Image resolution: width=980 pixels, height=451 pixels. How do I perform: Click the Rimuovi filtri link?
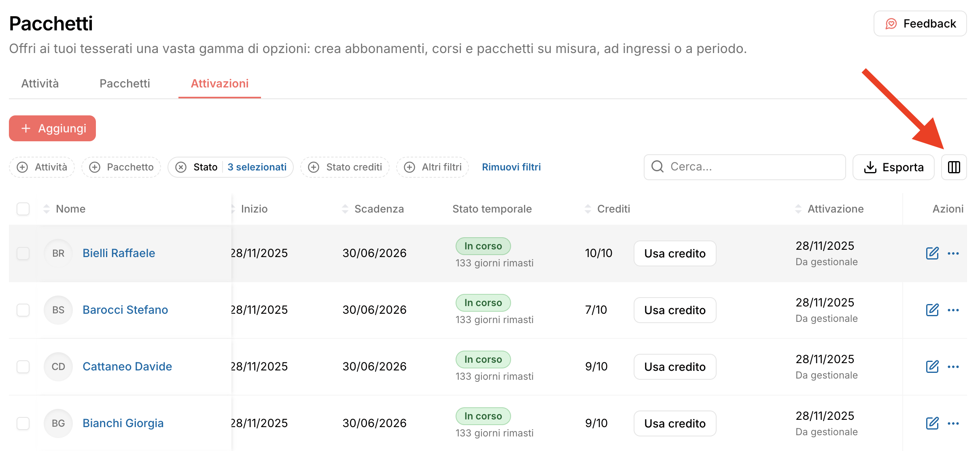point(511,167)
